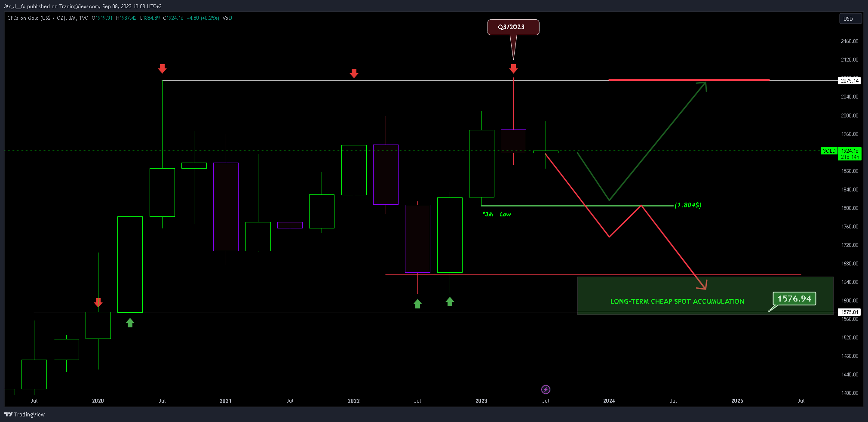Click the 1575.01 price line label

(x=850, y=312)
